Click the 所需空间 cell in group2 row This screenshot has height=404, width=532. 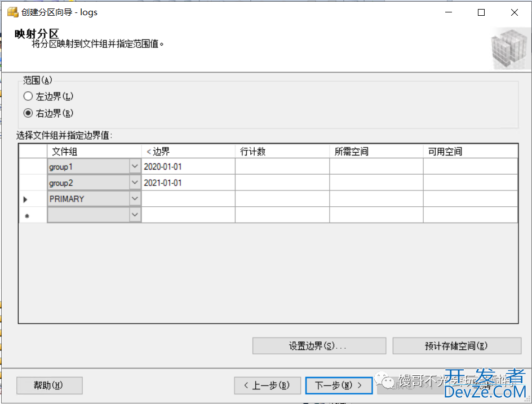[x=376, y=183]
